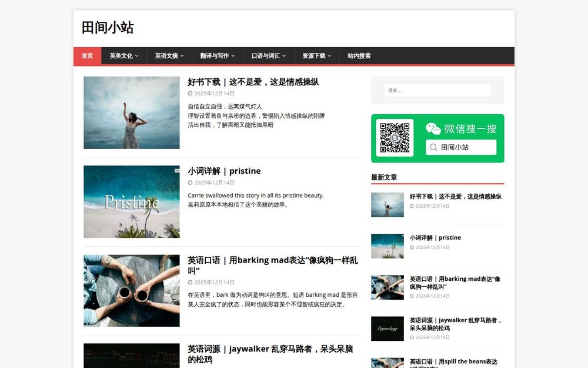Open the 田间小站 site title link
The height and width of the screenshot is (368, 588).
tap(108, 28)
